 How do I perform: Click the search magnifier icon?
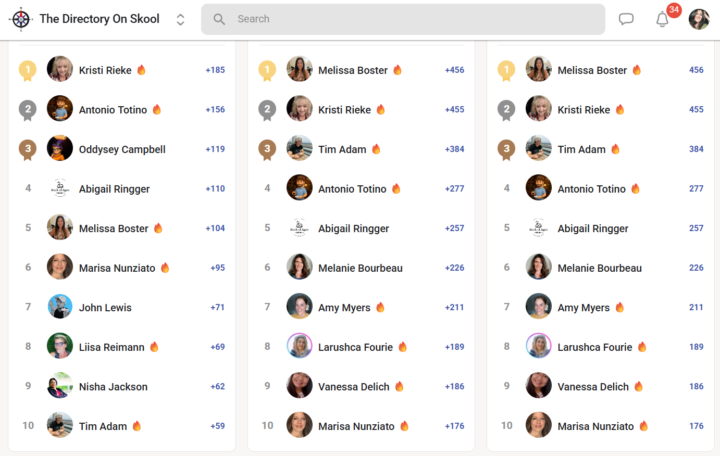pos(219,19)
